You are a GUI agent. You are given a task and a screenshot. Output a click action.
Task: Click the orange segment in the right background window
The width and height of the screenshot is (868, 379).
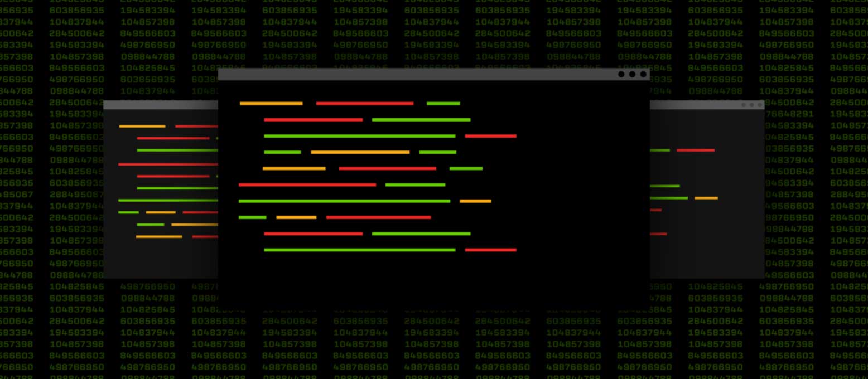(x=706, y=198)
